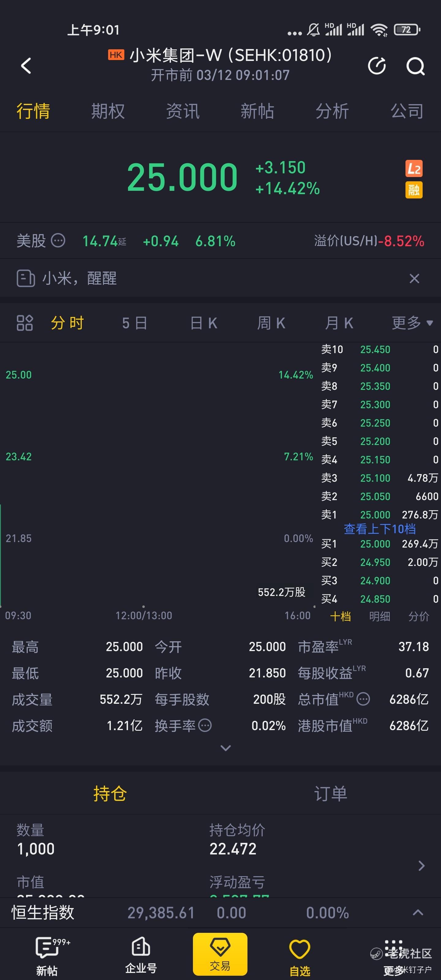Tap the 成交额 value 1.21亿

(x=125, y=726)
